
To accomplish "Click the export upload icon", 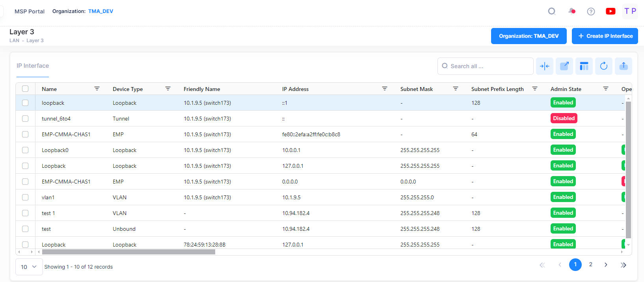I will click(x=624, y=66).
